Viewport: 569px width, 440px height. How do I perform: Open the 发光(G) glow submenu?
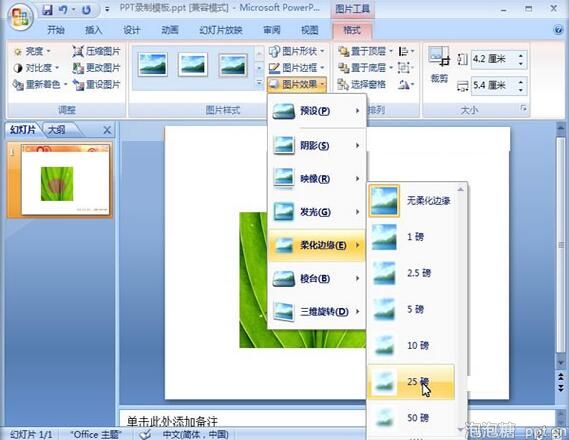[317, 212]
